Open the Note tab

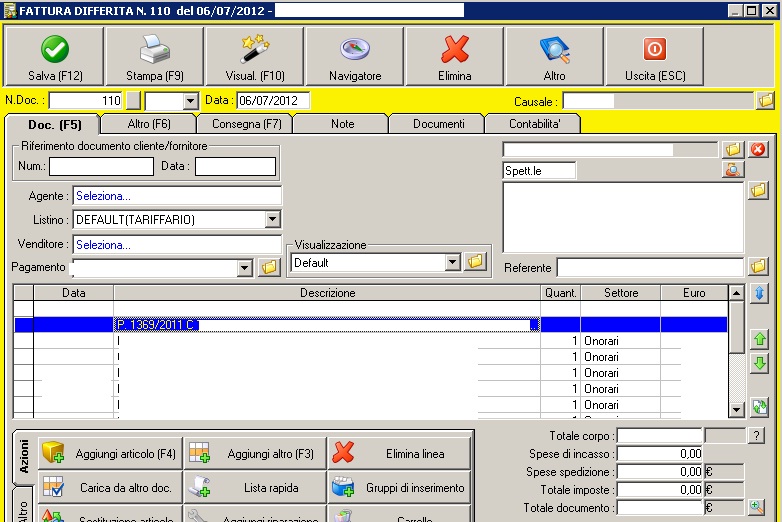(342, 124)
